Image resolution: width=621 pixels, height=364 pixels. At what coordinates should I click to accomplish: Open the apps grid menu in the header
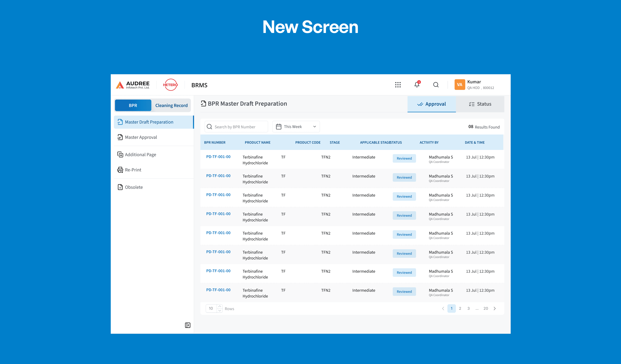[x=398, y=85]
